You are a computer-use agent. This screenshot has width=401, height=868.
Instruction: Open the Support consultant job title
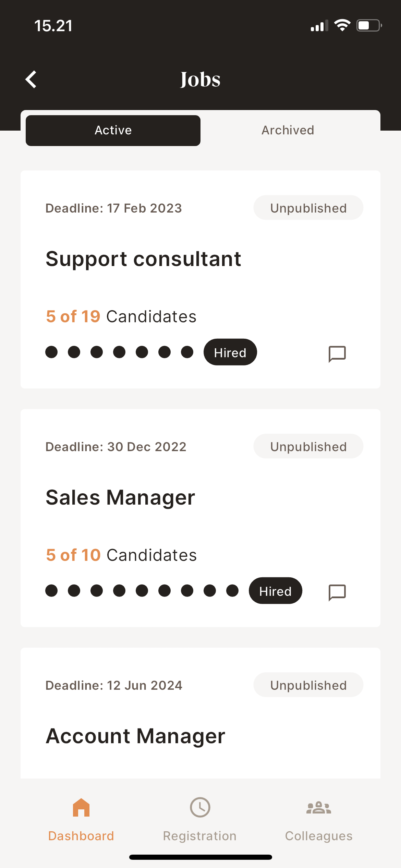144,259
